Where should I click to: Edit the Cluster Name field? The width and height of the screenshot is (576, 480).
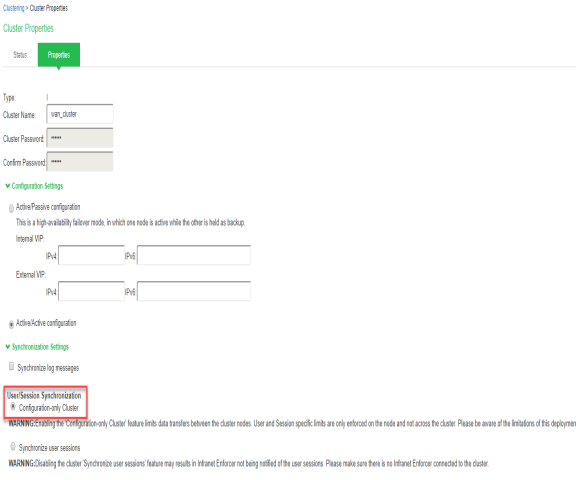[x=80, y=114]
